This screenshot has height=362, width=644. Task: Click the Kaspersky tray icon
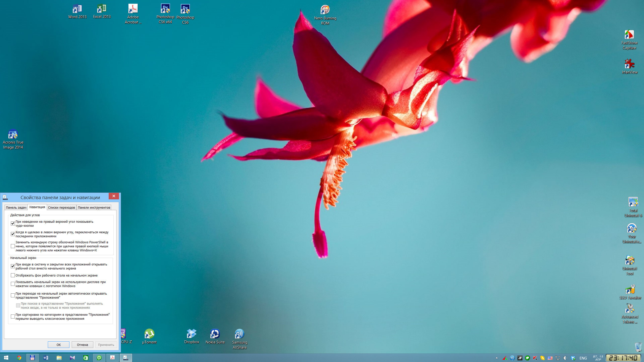[535, 358]
